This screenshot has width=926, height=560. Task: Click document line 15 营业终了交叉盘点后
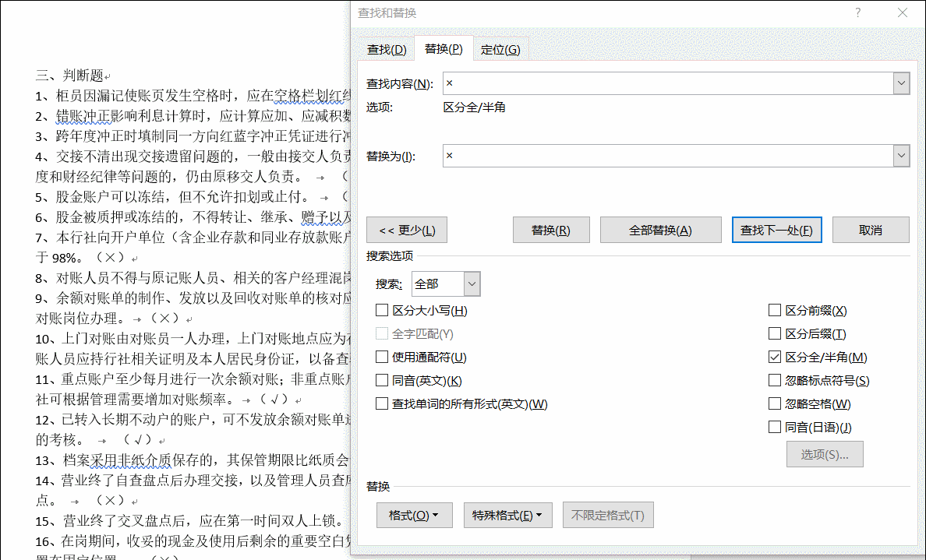coord(189,520)
